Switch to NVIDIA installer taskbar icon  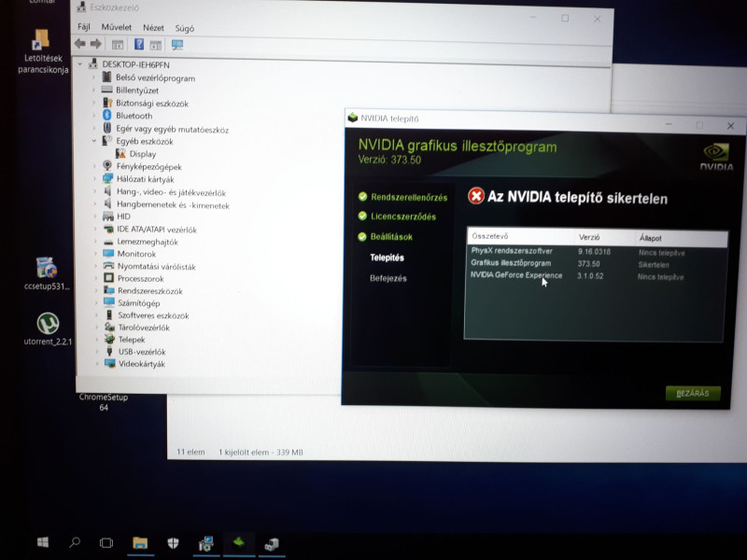tap(239, 542)
